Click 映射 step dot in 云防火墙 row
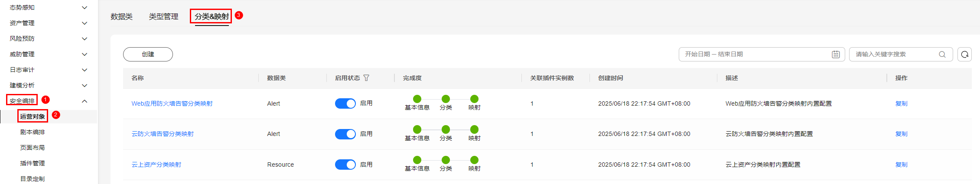This screenshot has height=184, width=980. tap(474, 129)
